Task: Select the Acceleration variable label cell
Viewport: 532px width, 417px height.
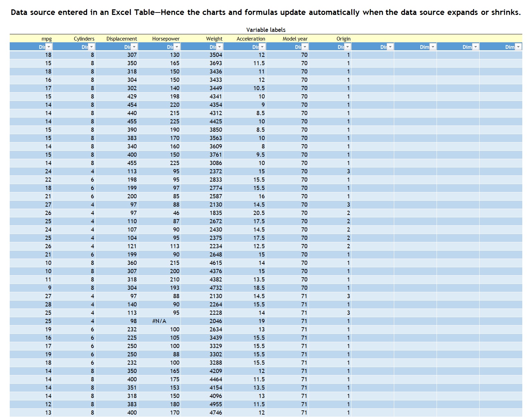Action: (245, 38)
